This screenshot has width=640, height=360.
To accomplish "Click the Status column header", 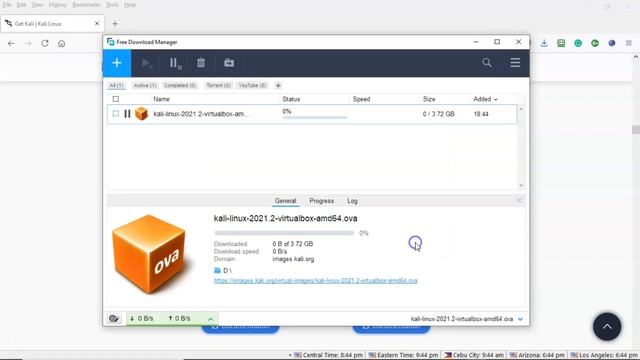I will pos(291,99).
